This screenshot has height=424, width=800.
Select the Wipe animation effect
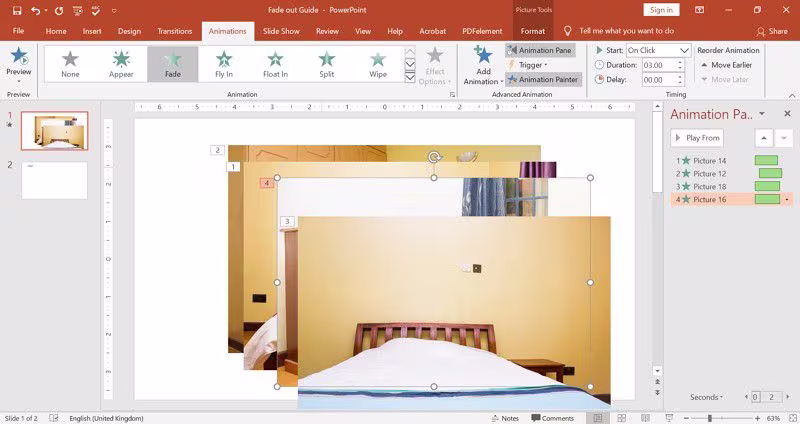(x=378, y=64)
